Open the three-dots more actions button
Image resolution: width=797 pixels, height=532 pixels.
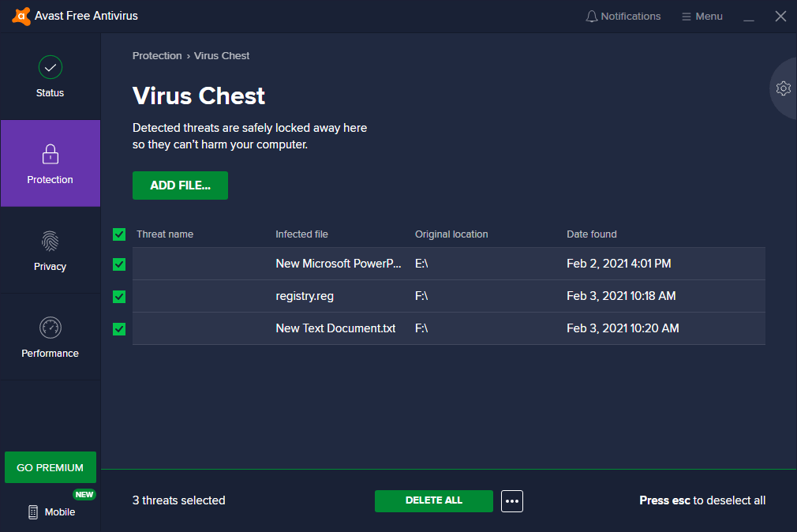(x=512, y=501)
